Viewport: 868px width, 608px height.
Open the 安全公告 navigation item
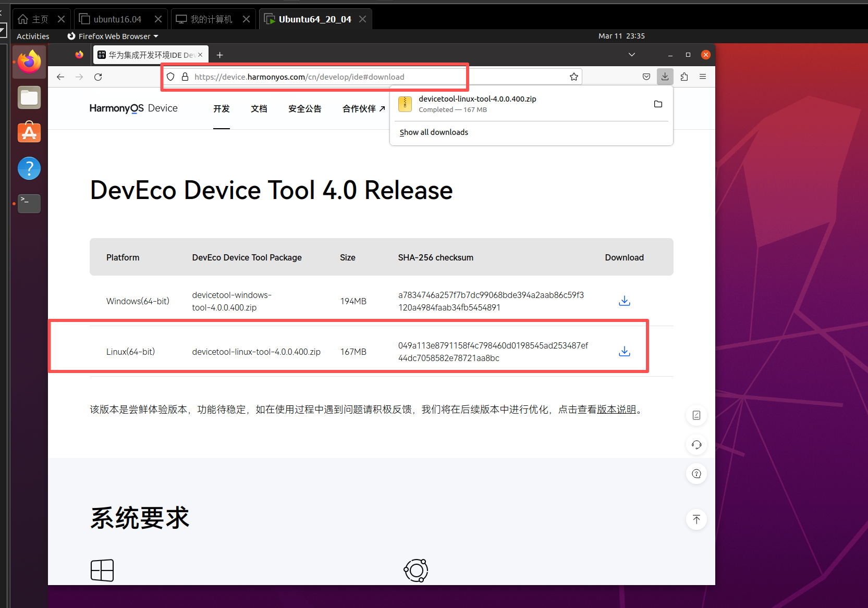click(x=305, y=108)
